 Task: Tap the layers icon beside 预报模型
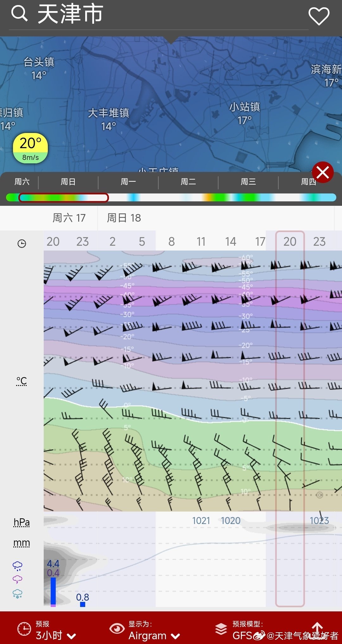(x=221, y=629)
